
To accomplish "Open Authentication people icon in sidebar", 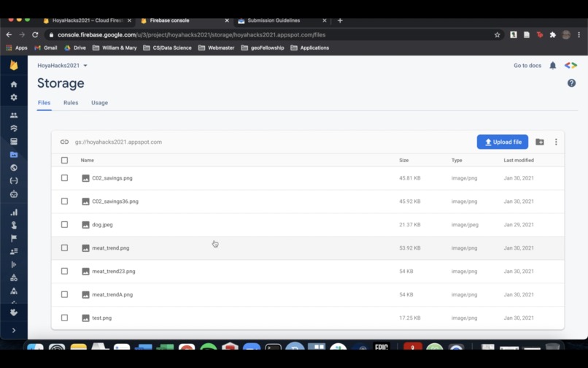I will pos(14,115).
